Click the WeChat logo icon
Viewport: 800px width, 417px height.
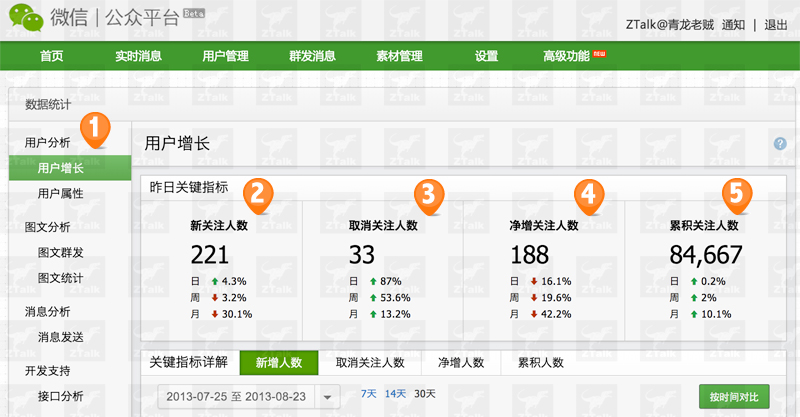pyautogui.click(x=21, y=18)
